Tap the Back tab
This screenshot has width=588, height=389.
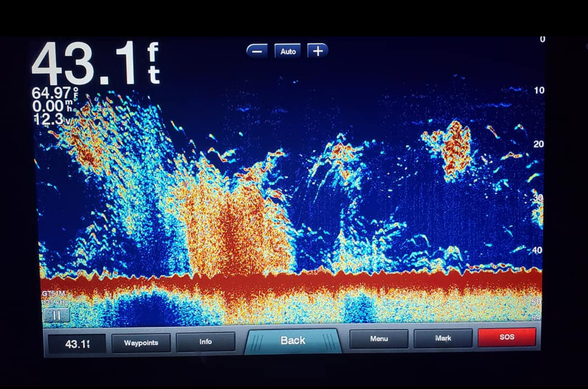[x=293, y=340]
